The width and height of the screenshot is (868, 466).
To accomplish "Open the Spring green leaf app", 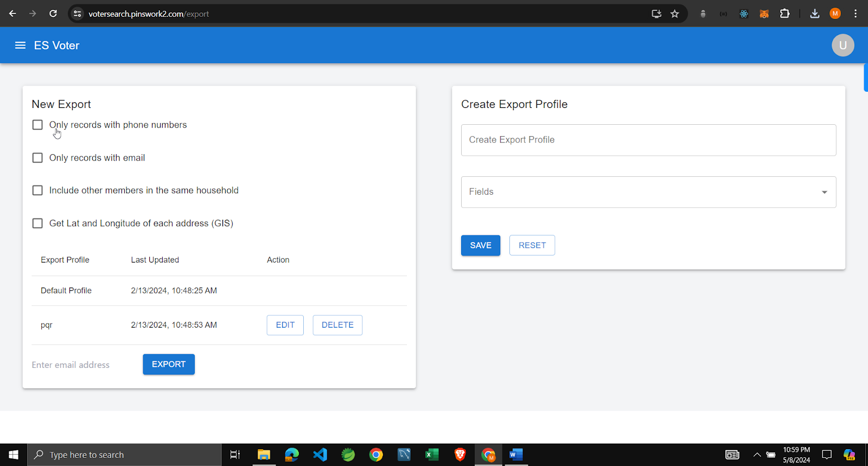I will click(348, 455).
